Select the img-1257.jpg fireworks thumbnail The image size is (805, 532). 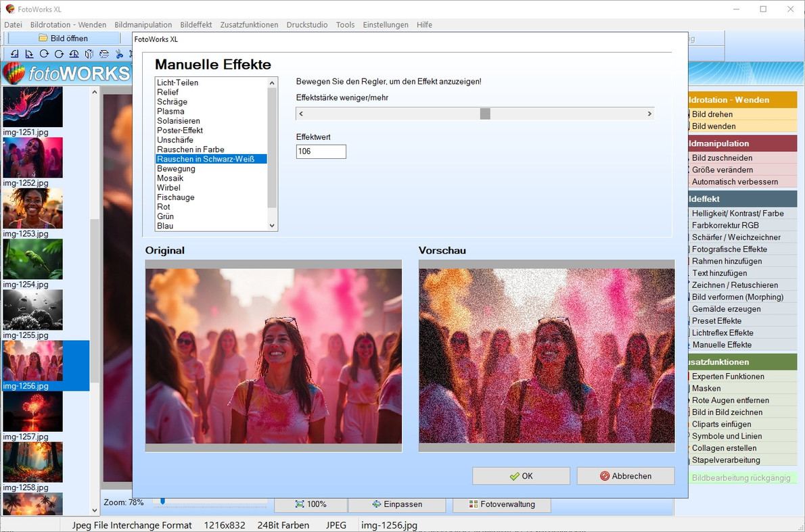tap(33, 412)
